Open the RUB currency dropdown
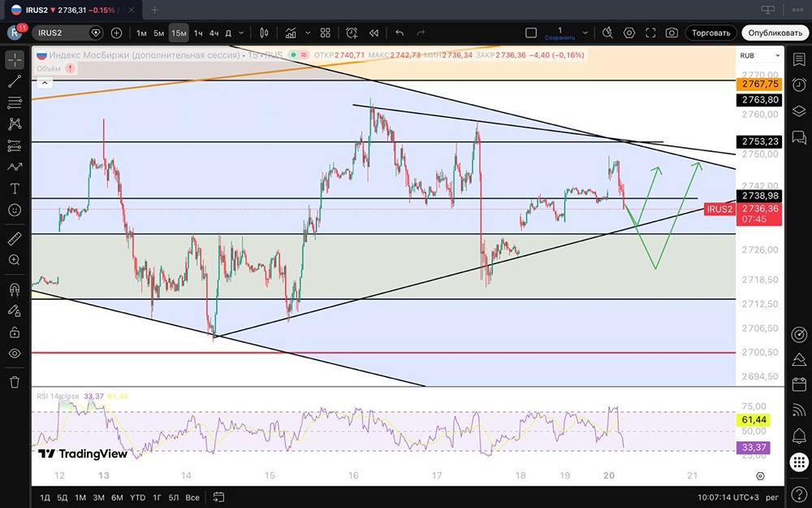This screenshot has height=508, width=812. tap(760, 55)
